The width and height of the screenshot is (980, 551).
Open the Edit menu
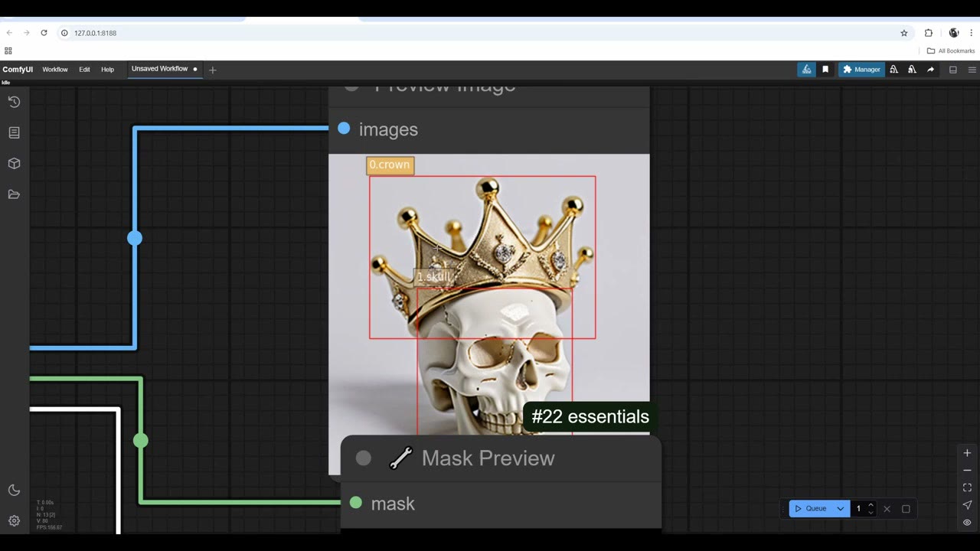click(x=84, y=70)
